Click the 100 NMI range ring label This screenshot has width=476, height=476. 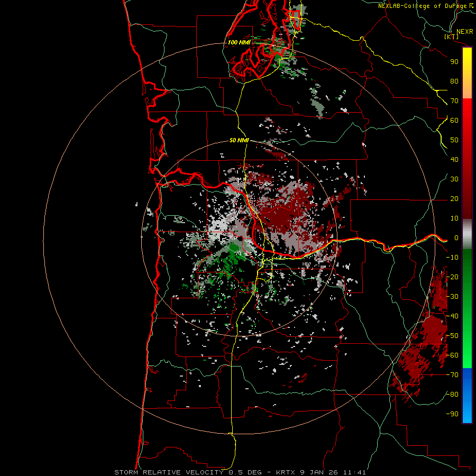tap(239, 42)
